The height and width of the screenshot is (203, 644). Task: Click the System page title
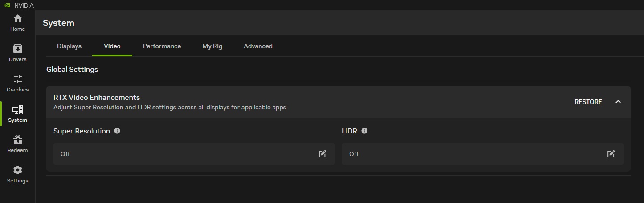[58, 23]
